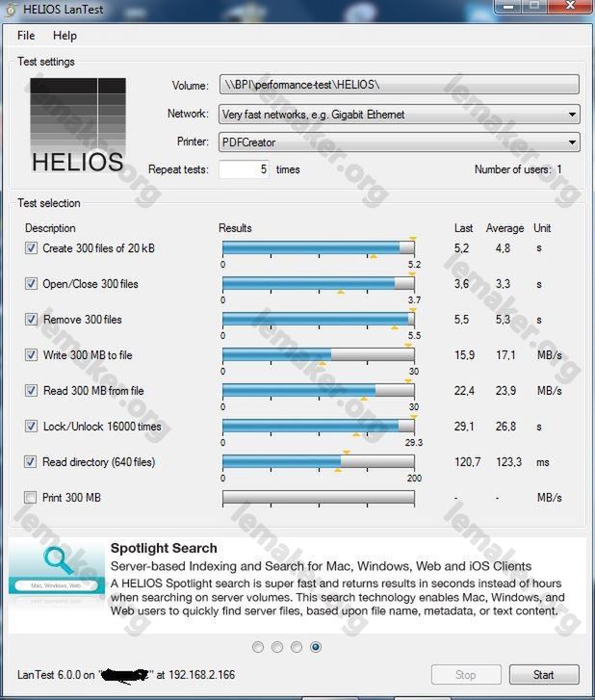
Task: Click the Average value 3,3
Action: point(503,284)
